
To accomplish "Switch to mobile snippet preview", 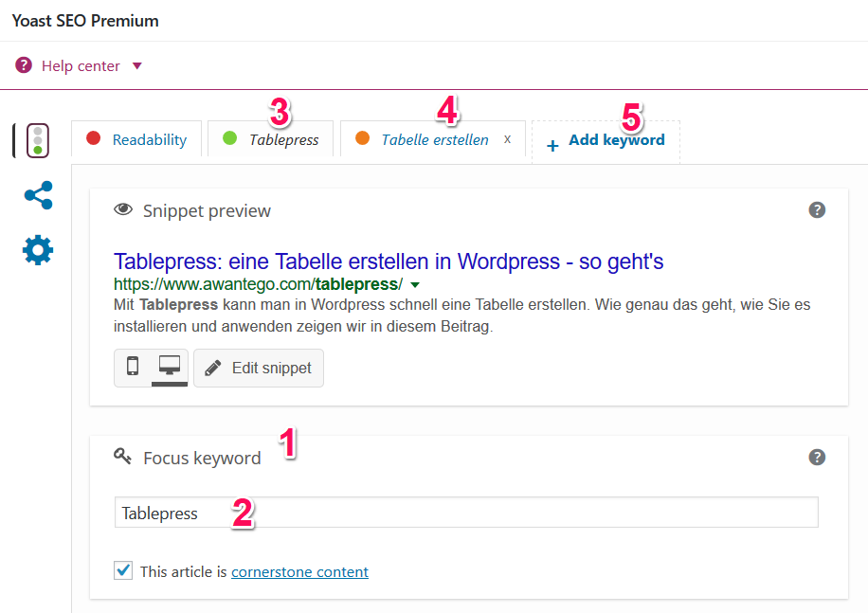I will click(133, 367).
